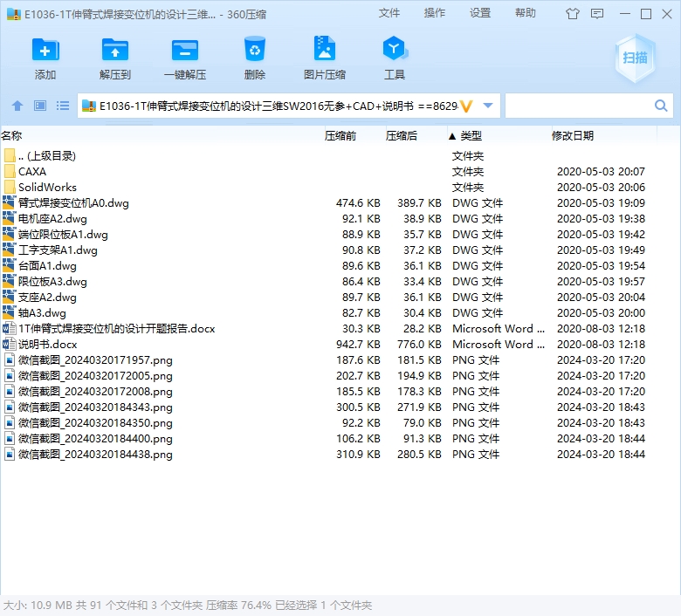Switch to the list view mode button
681x616 pixels.
(63, 106)
